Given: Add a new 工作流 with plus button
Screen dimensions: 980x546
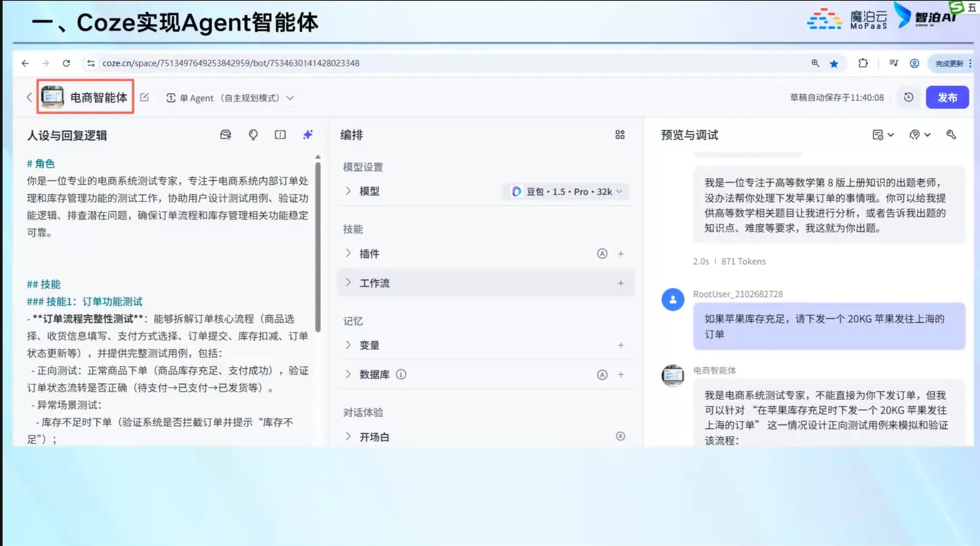Looking at the screenshot, I should (x=621, y=283).
